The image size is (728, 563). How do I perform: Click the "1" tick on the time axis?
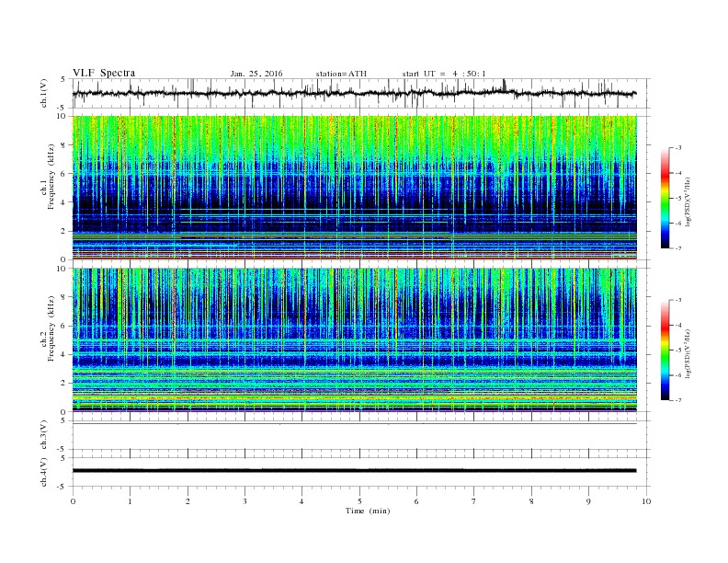[x=130, y=501]
